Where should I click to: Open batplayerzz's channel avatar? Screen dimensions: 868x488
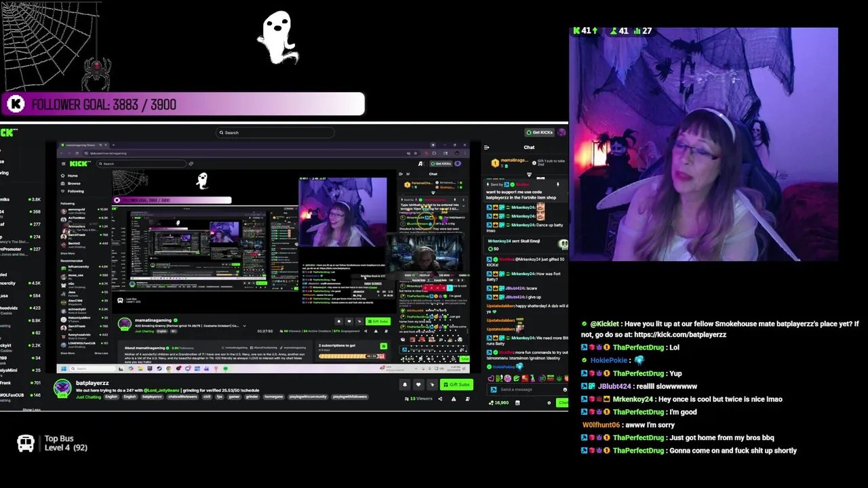coord(62,388)
